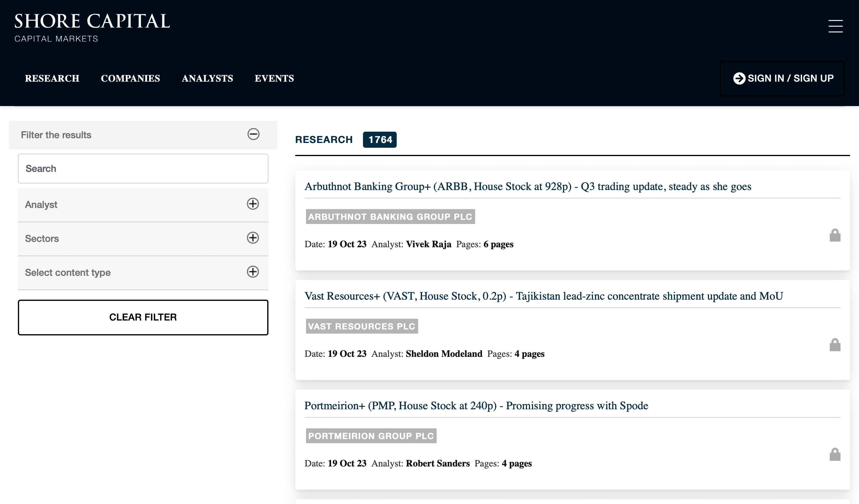
Task: Expand the Select content type filter
Action: click(253, 272)
